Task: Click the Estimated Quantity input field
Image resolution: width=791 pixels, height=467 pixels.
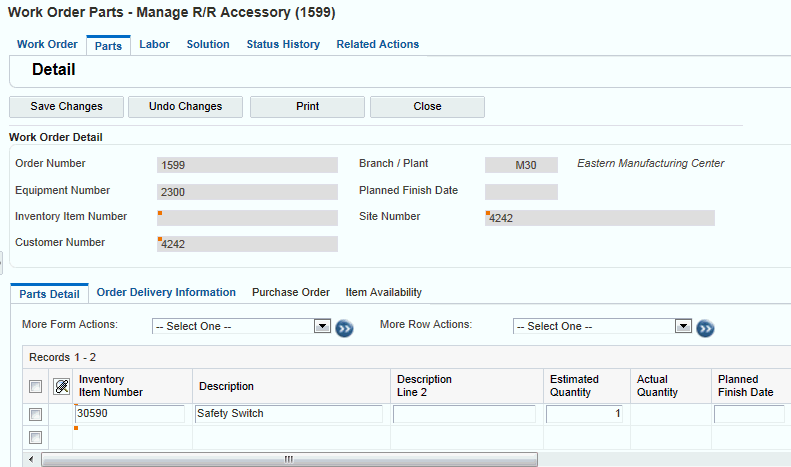Action: click(x=584, y=413)
